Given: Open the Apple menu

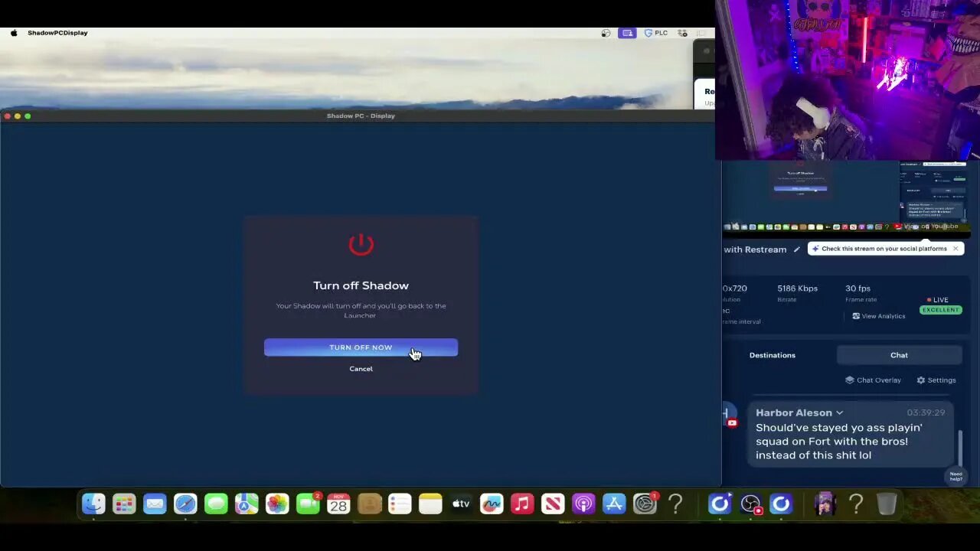Looking at the screenshot, I should click(x=14, y=33).
